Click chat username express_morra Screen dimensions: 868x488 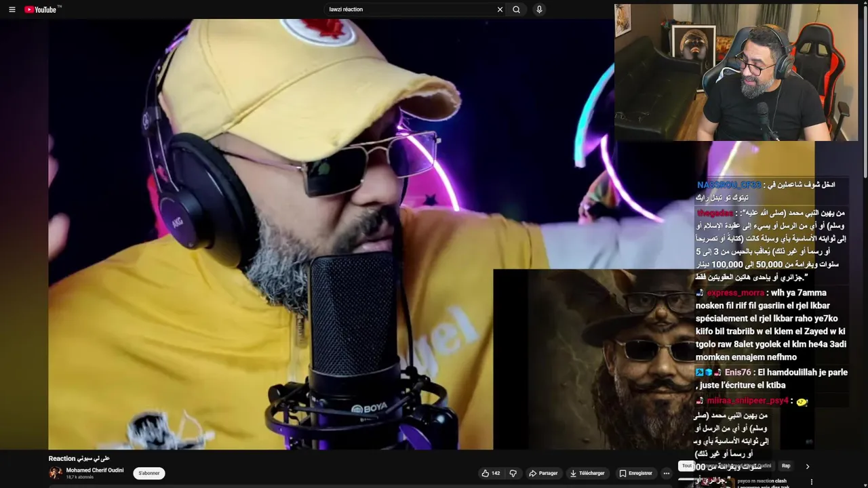735,293
